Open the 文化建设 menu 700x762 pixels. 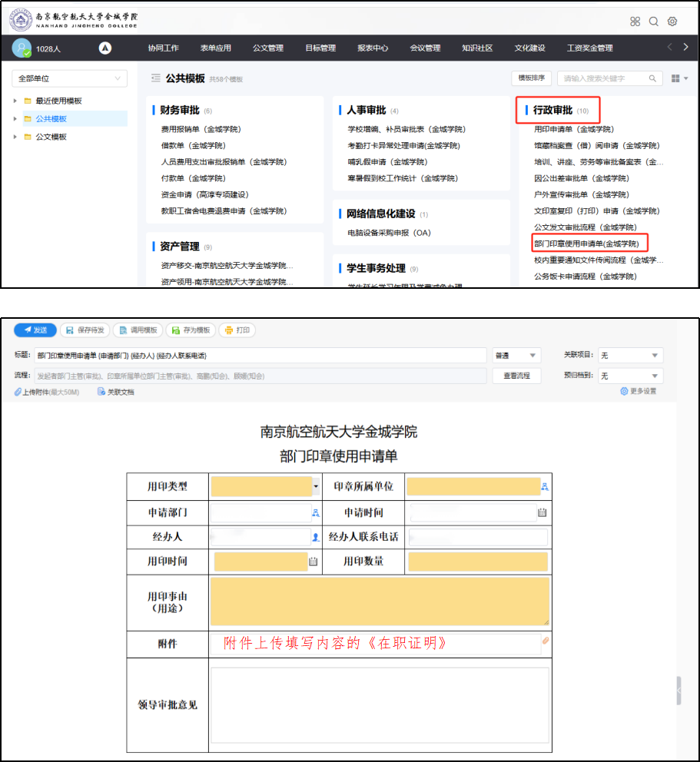[530, 48]
